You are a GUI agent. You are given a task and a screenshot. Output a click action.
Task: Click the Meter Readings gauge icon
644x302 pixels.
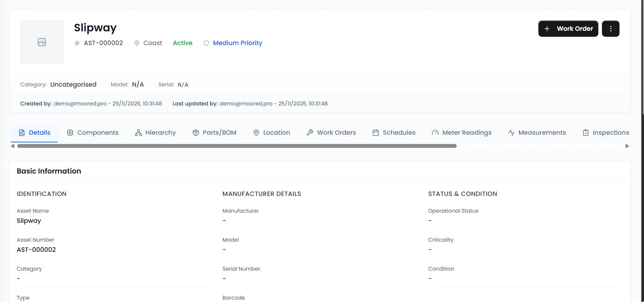(435, 132)
